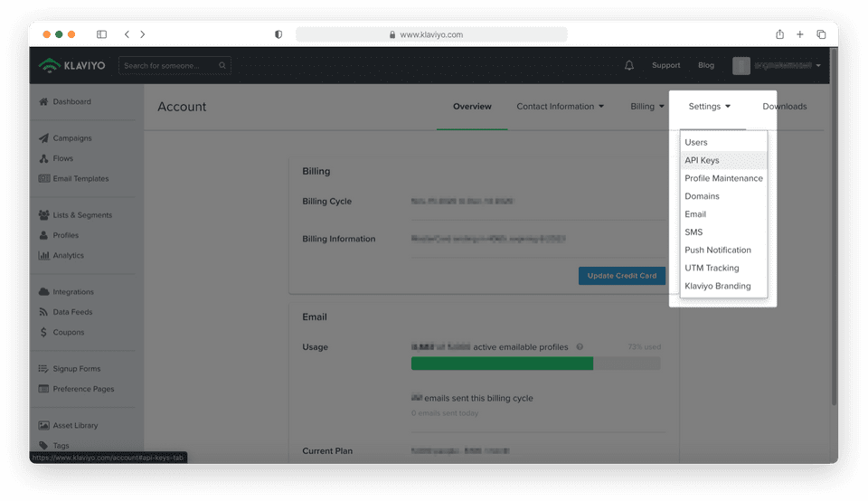Open the account name dropdown
868x501 pixels.
[x=788, y=65]
